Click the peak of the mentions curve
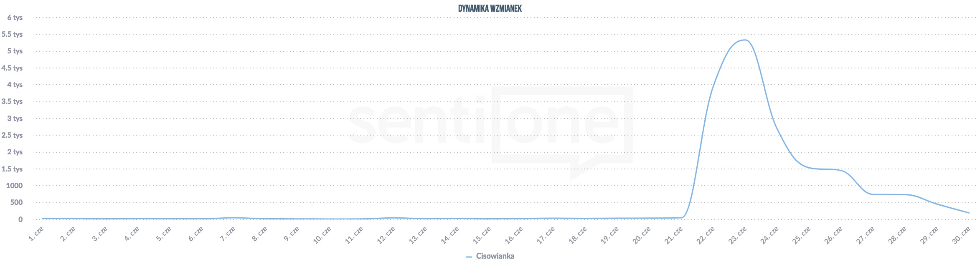 [x=744, y=40]
